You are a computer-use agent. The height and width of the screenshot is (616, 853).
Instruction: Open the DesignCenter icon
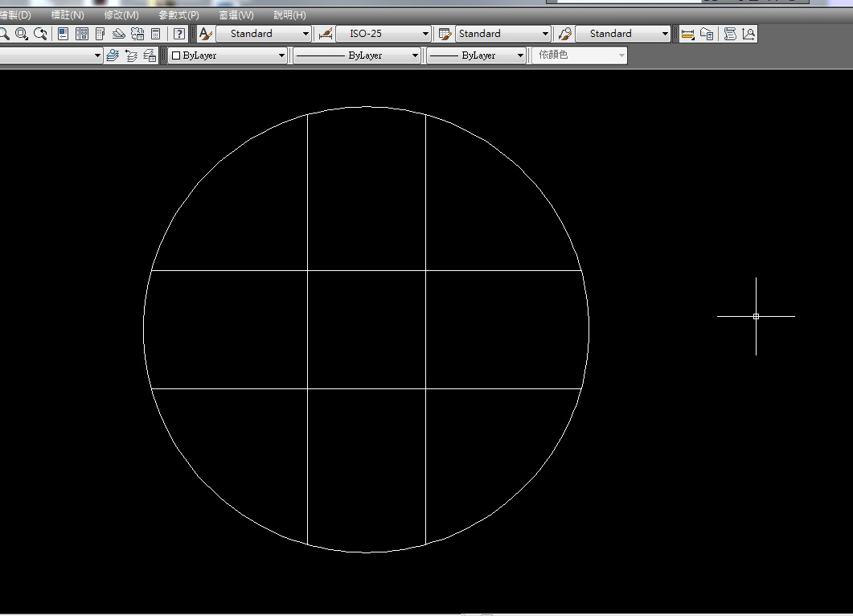[x=81, y=34]
